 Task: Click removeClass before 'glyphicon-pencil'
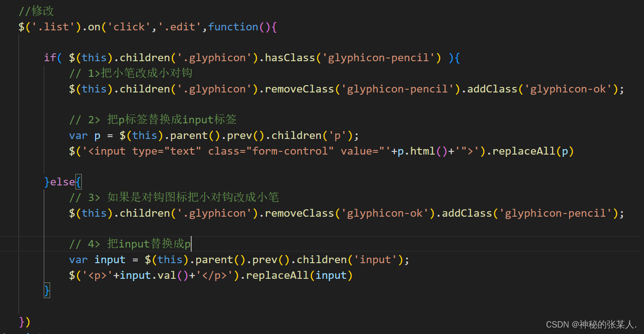click(x=299, y=89)
